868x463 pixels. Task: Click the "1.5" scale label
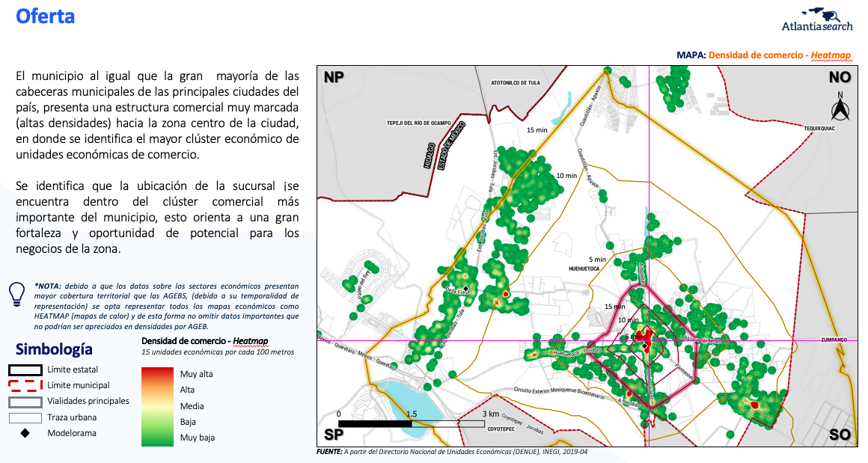coord(412,414)
